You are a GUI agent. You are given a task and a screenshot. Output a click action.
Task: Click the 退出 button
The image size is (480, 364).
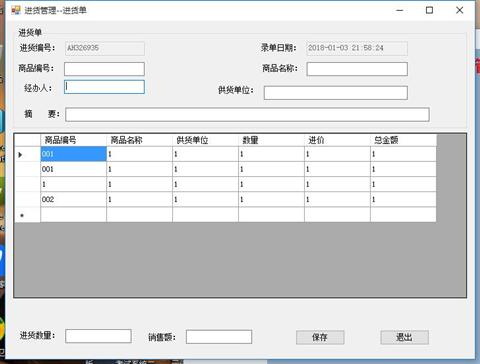(x=404, y=337)
